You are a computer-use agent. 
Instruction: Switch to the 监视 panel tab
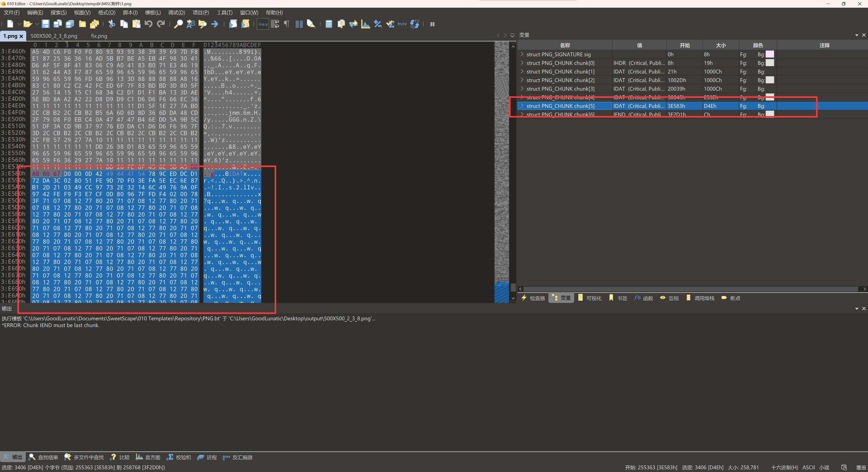(670, 298)
